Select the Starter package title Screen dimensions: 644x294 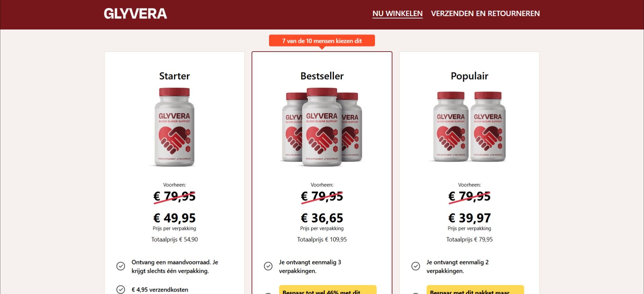[x=174, y=76]
